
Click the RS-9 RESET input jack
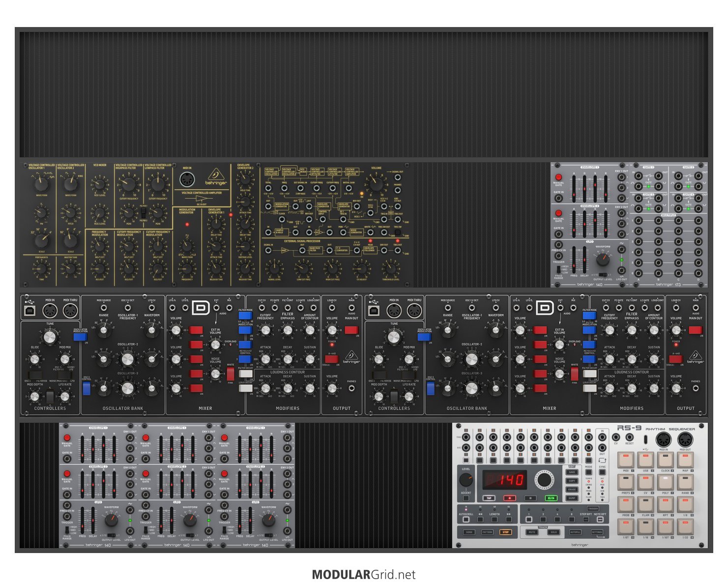pyautogui.click(x=630, y=437)
